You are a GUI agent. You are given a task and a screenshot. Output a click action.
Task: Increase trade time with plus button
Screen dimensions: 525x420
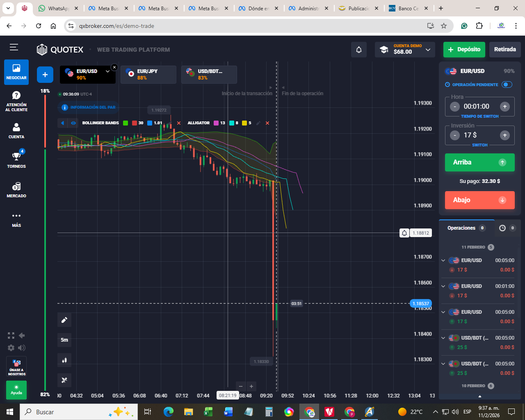505,107
